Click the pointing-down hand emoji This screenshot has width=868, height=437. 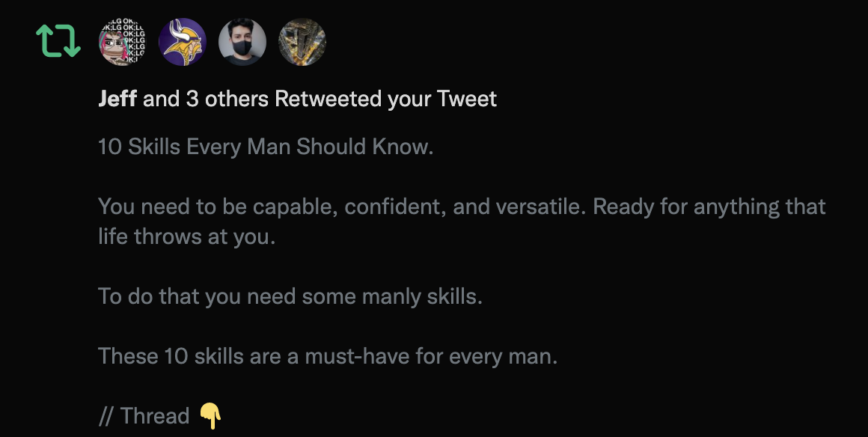[x=211, y=416]
